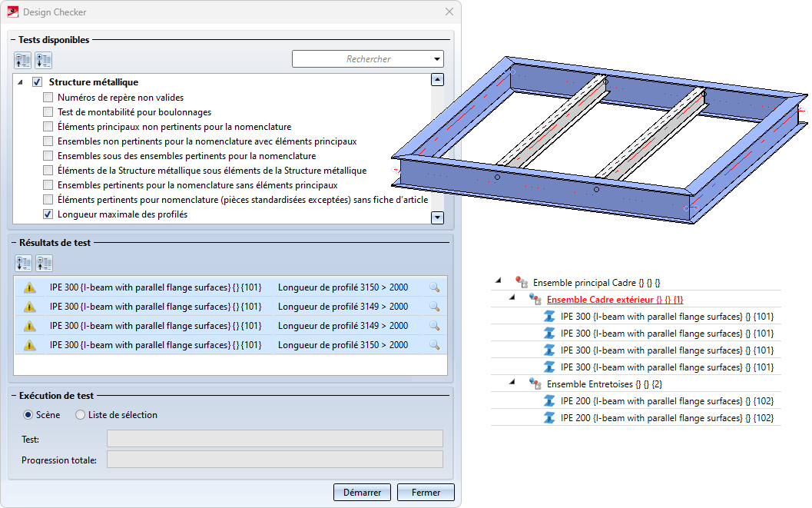Viewport: 812px width, 508px height.
Task: Check Ensembles pertinents sans éléments principaux
Action: point(48,185)
